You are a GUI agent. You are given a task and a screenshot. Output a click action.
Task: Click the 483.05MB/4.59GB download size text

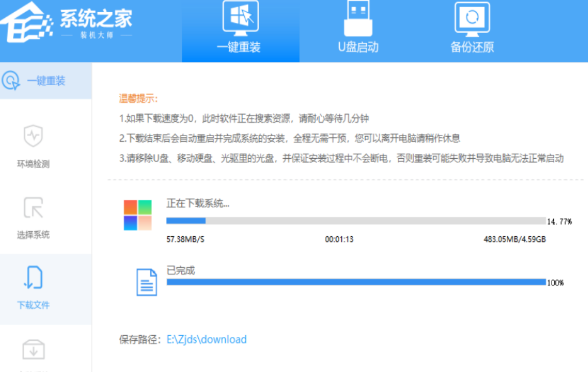click(514, 239)
